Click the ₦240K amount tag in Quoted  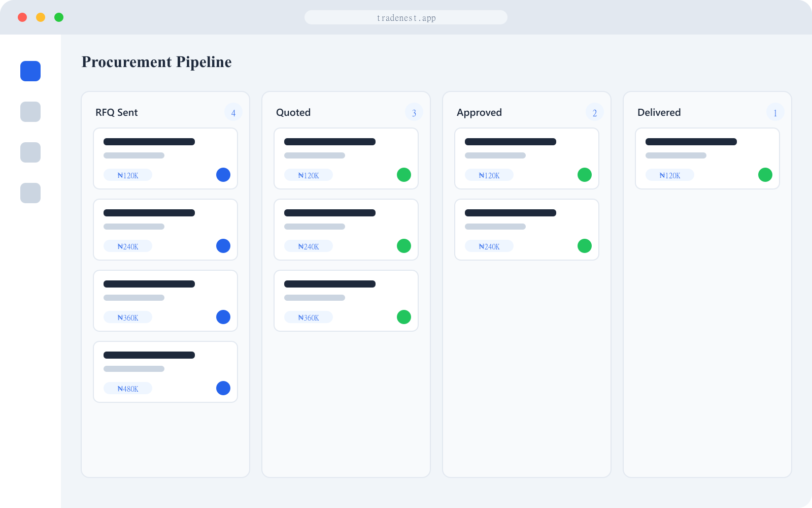(x=309, y=246)
